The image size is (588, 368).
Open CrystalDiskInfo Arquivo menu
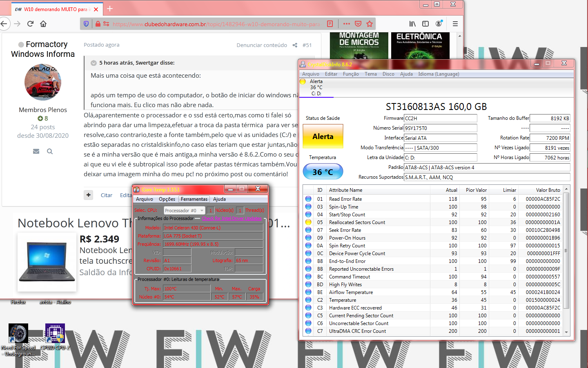(x=311, y=74)
